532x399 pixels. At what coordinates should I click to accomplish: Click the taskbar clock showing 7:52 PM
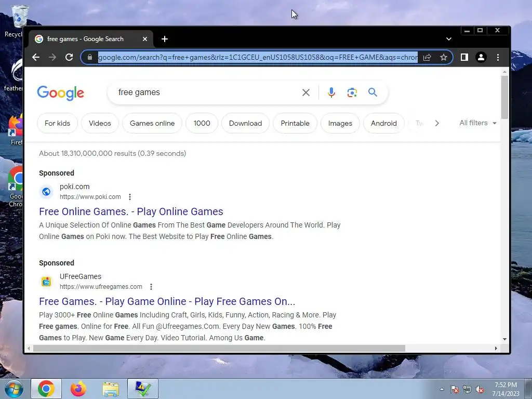506,389
